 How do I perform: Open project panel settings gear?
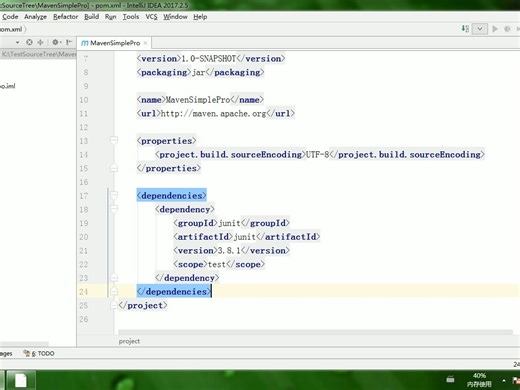click(56, 42)
